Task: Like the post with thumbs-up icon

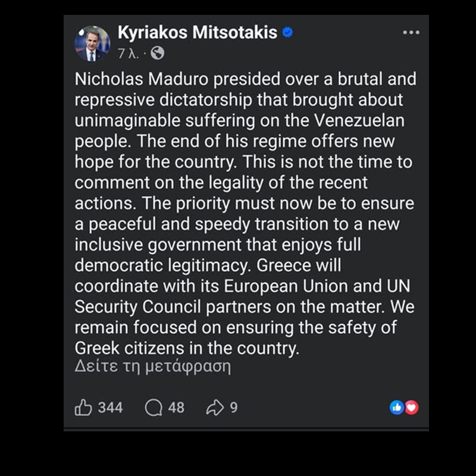Action: tap(83, 408)
